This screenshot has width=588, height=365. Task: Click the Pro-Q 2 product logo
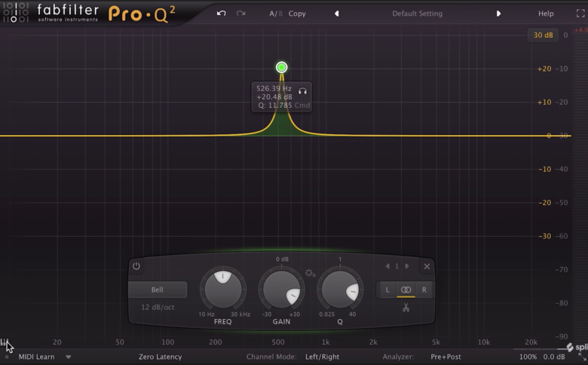pyautogui.click(x=142, y=14)
